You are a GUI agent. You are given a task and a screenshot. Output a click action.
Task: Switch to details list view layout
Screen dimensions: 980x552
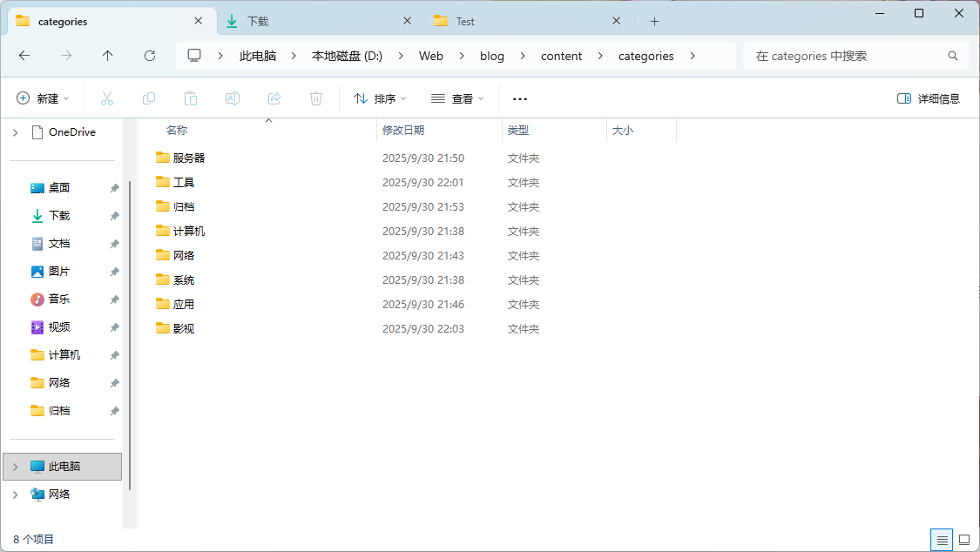[942, 540]
